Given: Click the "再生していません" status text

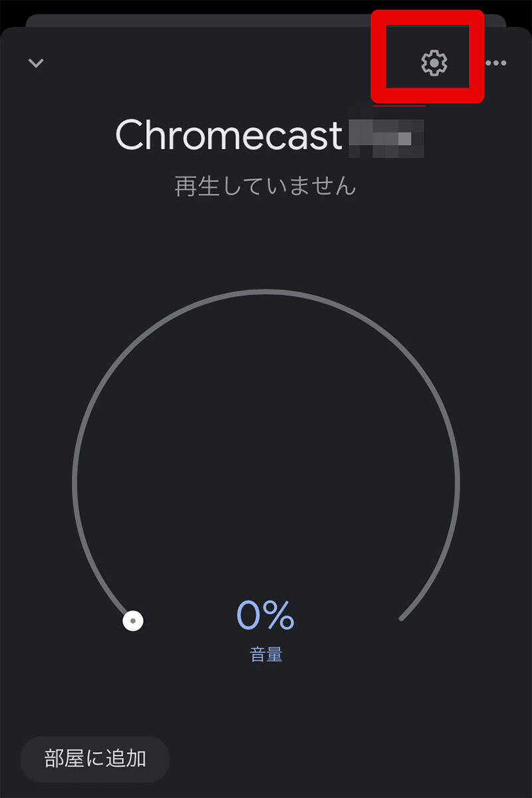Looking at the screenshot, I should click(x=265, y=186).
